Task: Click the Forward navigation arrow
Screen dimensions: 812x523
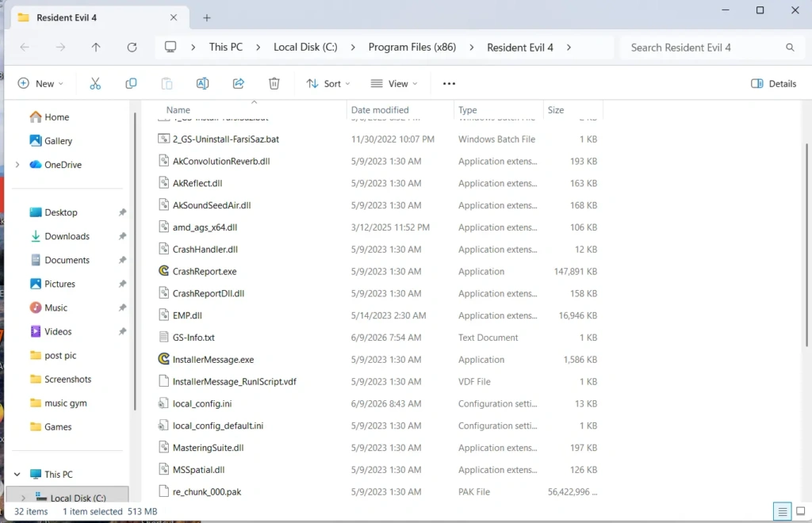Action: 60,47
